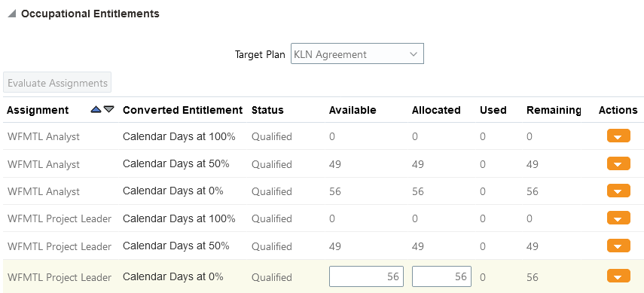Open actions menu for Analyst 0% row
The height and width of the screenshot is (293, 644).
coord(618,191)
